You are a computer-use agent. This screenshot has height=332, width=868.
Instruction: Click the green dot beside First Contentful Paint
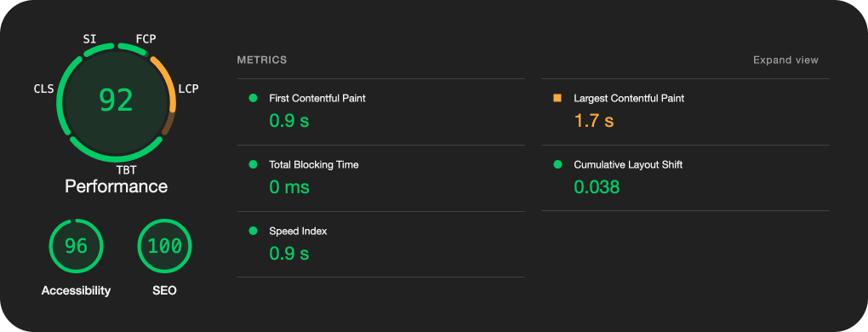click(253, 98)
